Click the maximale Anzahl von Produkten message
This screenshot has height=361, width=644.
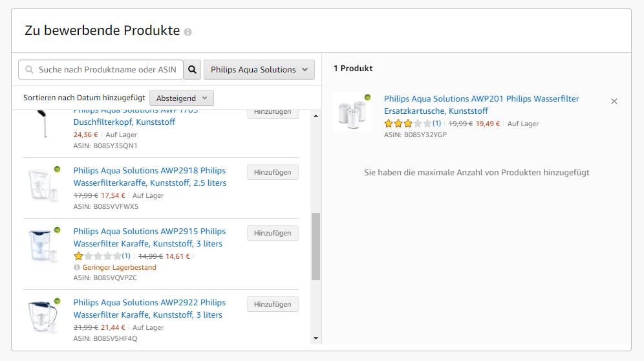point(477,172)
